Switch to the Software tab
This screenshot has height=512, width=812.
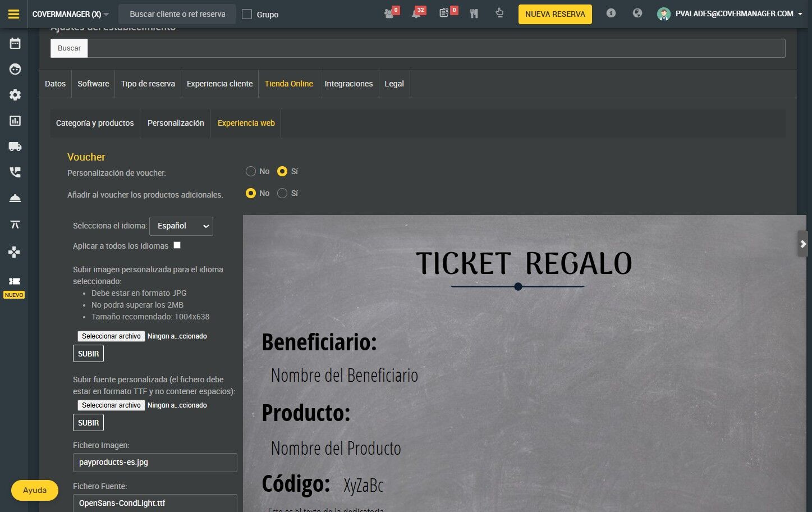93,84
